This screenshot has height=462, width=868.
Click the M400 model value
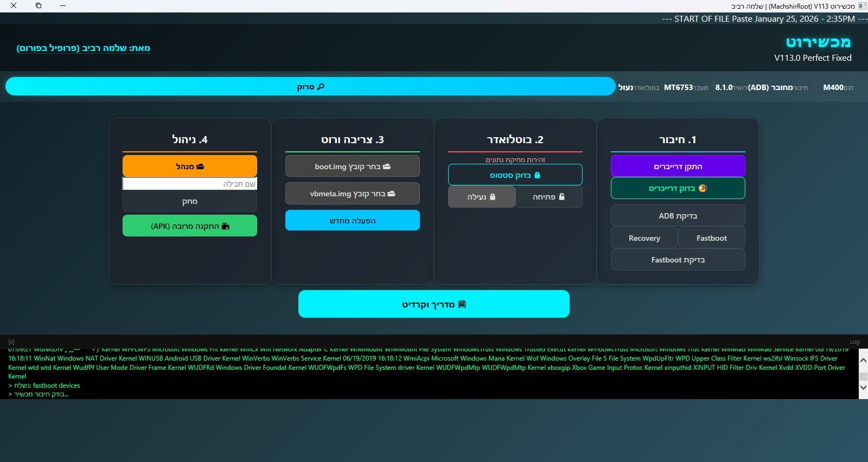pos(833,87)
